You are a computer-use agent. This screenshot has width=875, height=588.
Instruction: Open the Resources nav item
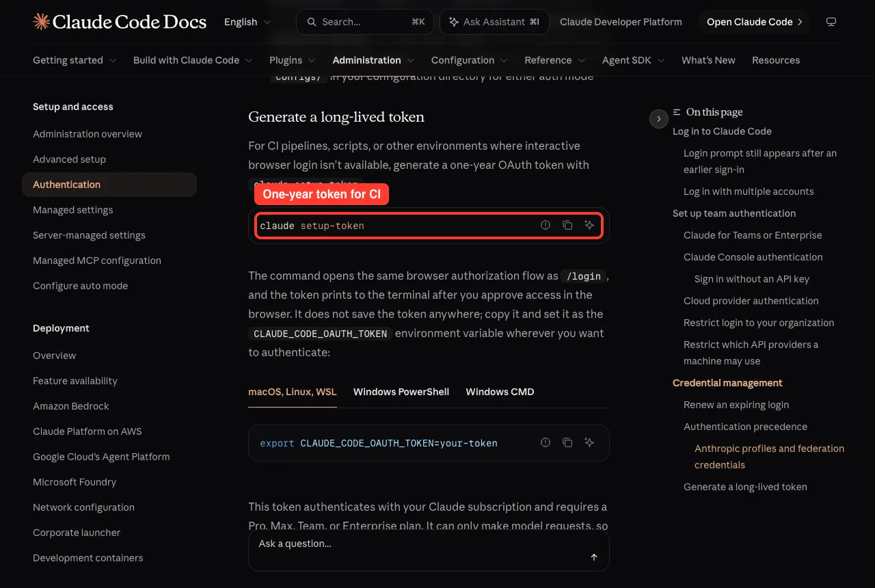pyautogui.click(x=776, y=60)
